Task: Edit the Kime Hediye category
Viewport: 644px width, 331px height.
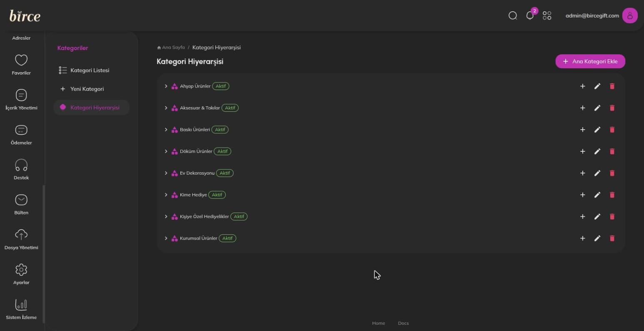Action: 597,195
